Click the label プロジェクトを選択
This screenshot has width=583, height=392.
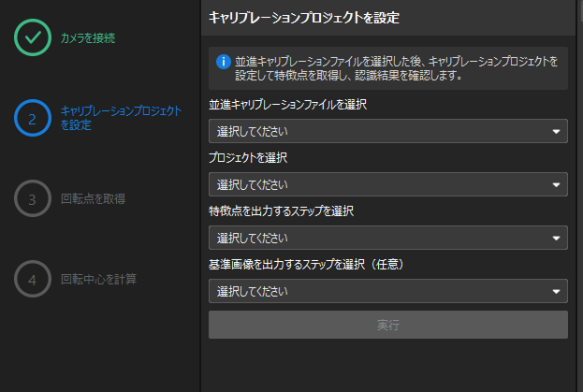click(248, 157)
